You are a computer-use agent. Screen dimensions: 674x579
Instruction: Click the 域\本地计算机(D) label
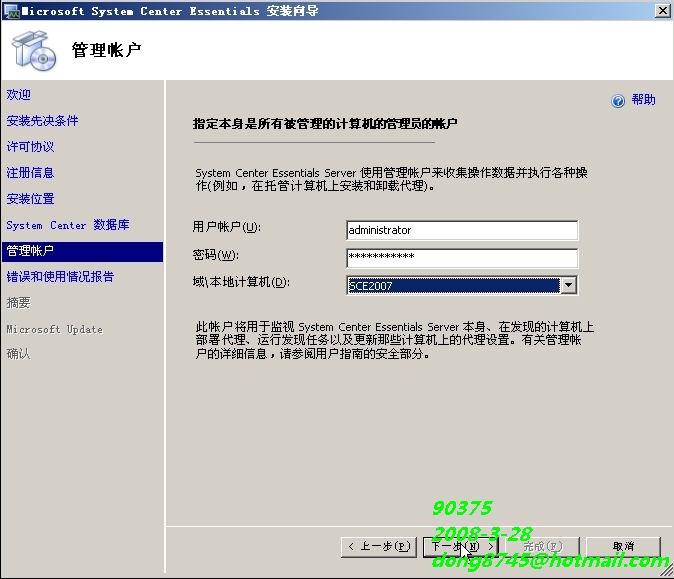tap(241, 282)
